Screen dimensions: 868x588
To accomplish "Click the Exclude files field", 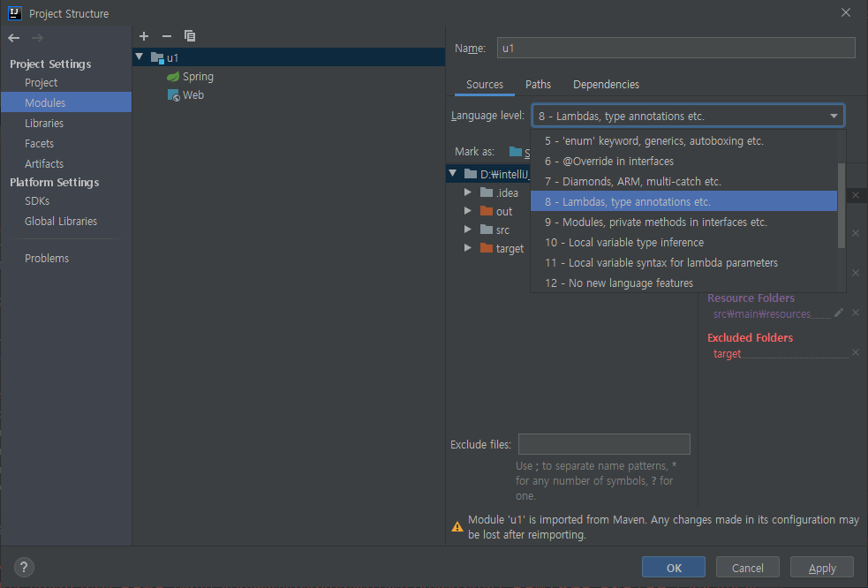I will coord(604,444).
